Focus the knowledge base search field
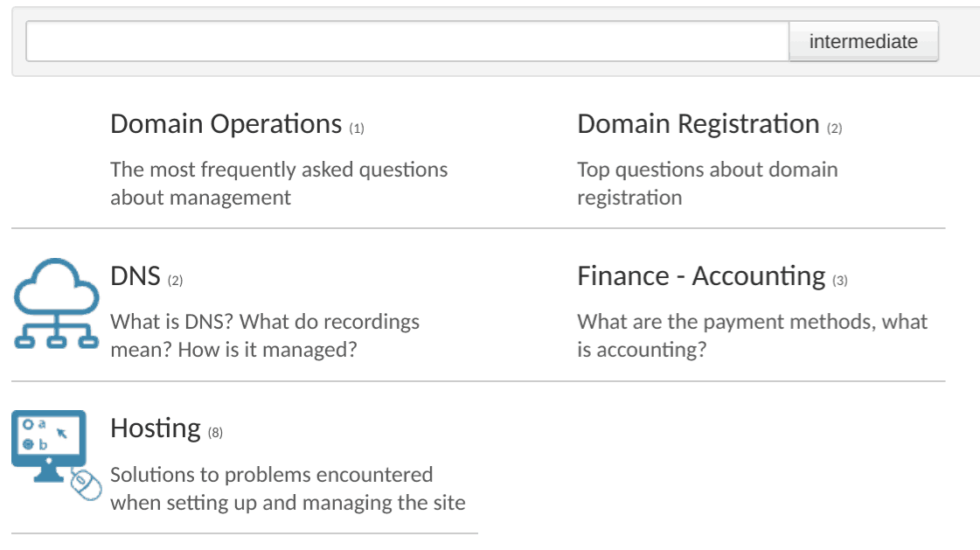The image size is (980, 550). pos(407,41)
